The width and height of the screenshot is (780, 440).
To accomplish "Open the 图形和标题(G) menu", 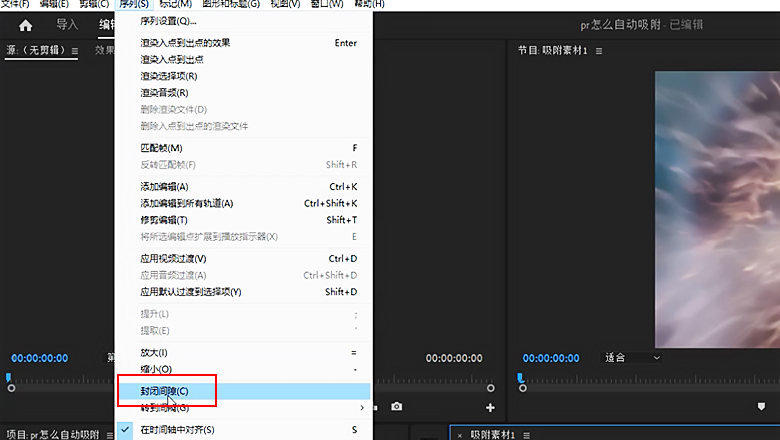I will pyautogui.click(x=231, y=4).
